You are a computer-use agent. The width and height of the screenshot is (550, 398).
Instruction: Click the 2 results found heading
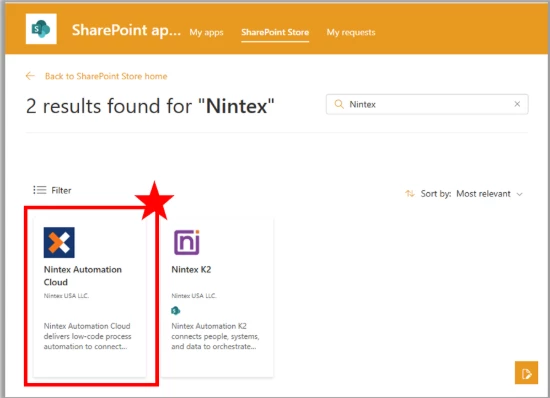(150, 106)
